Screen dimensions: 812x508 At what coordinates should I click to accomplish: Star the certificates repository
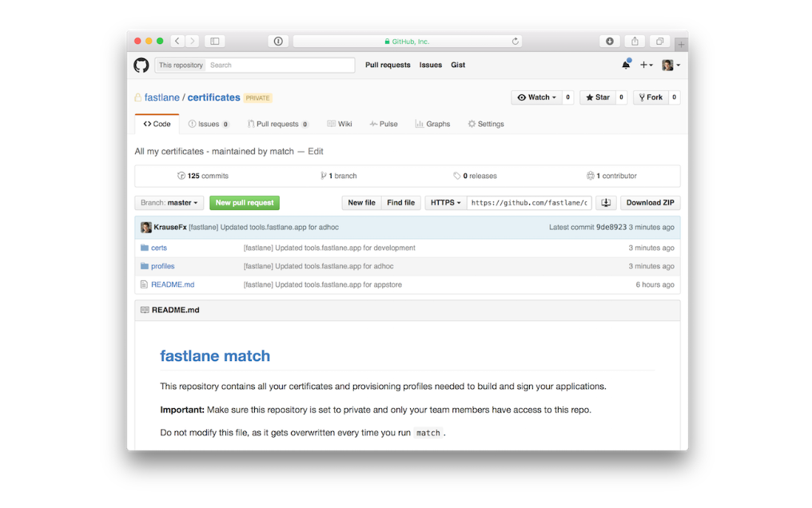[598, 97]
